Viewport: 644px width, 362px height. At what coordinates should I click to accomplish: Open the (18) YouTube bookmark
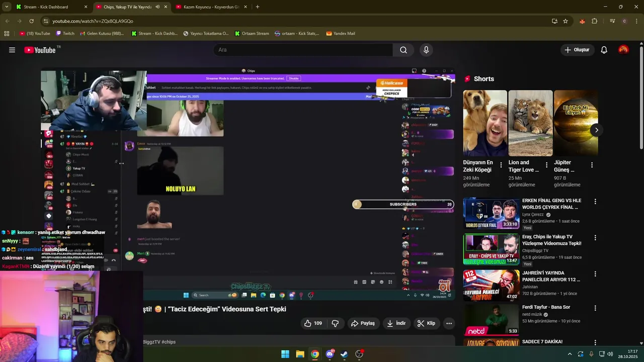pyautogui.click(x=35, y=34)
